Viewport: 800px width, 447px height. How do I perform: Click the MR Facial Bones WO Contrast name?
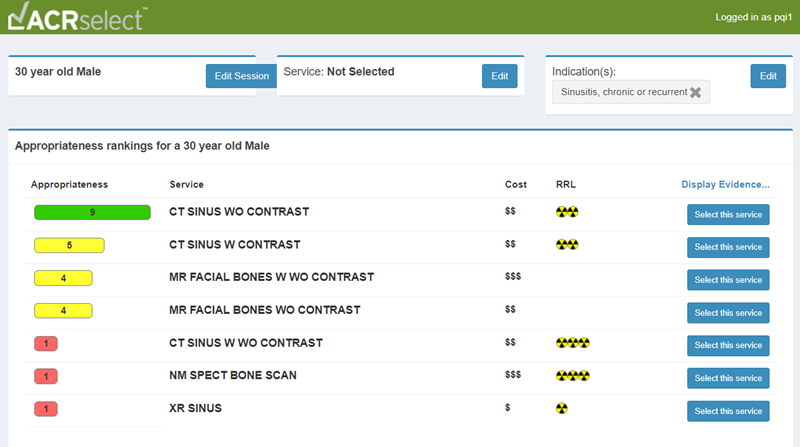pyautogui.click(x=264, y=310)
